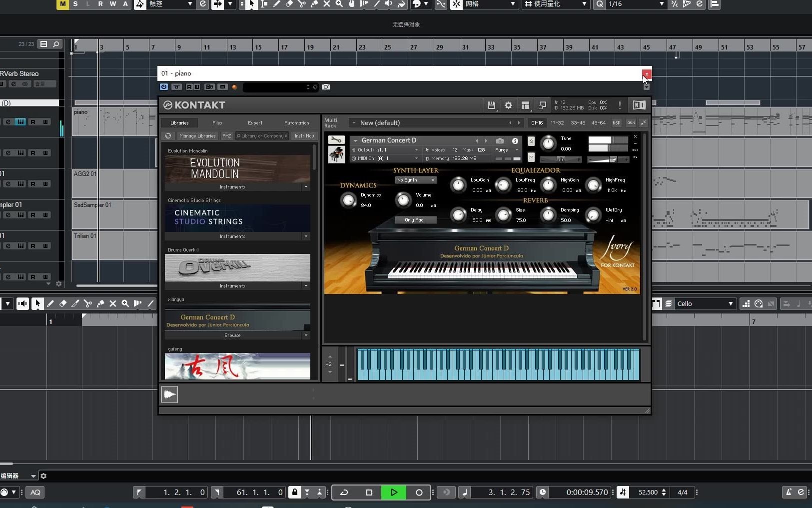The image size is (812, 508).
Task: Toggle AQ auto quantize button
Action: click(x=35, y=492)
